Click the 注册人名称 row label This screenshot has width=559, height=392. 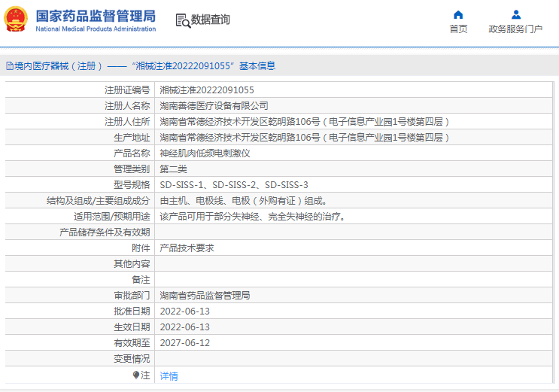pyautogui.click(x=127, y=106)
